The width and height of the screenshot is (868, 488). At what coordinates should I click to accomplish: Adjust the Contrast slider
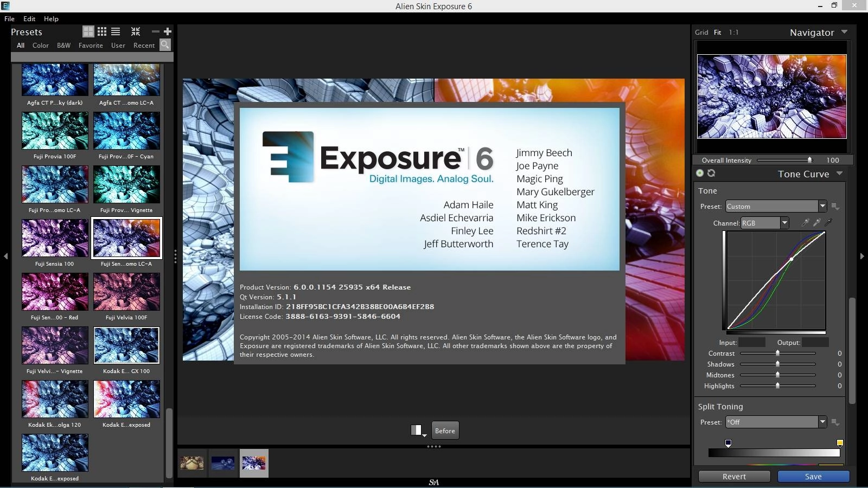(x=777, y=353)
